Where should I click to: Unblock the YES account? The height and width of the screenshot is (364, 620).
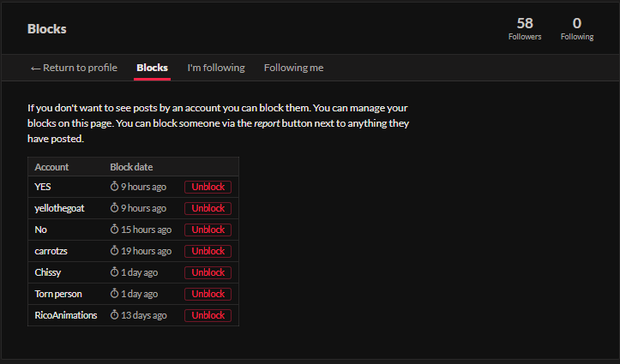click(x=208, y=187)
